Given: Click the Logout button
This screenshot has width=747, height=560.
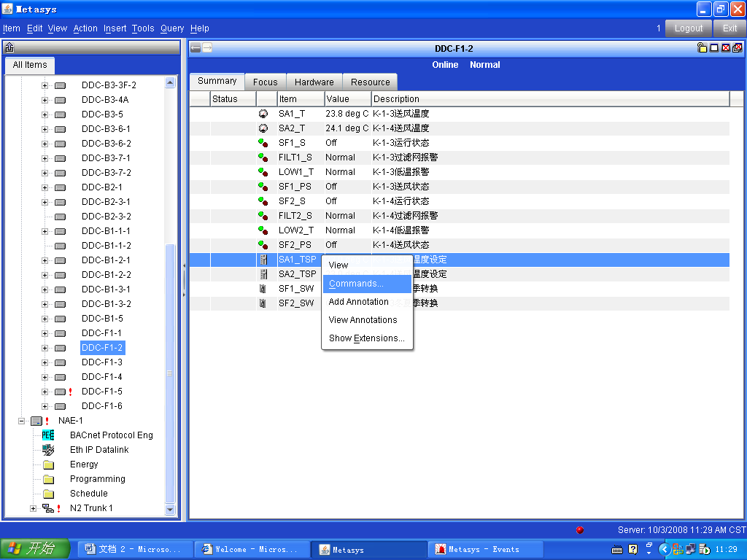Looking at the screenshot, I should point(689,28).
